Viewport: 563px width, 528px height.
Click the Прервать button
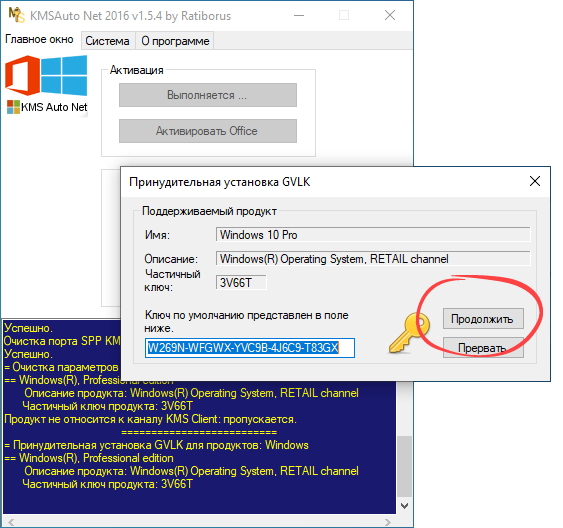483,347
